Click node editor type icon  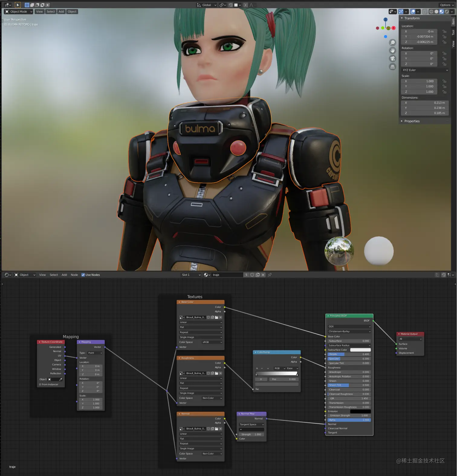tap(8, 275)
